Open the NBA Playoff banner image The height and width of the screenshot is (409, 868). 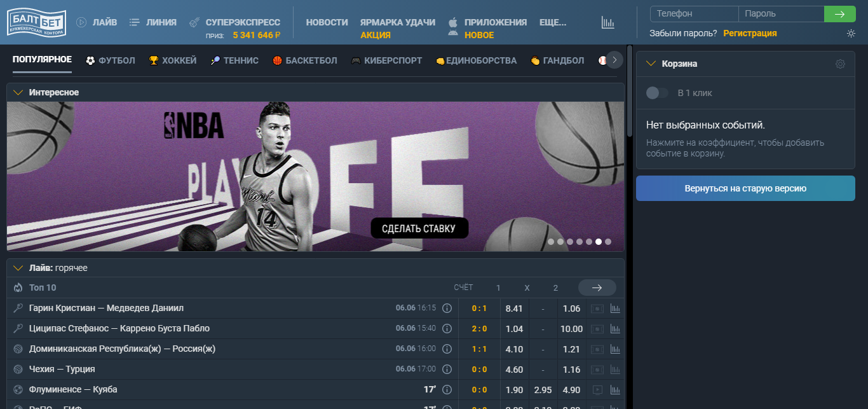tap(316, 176)
